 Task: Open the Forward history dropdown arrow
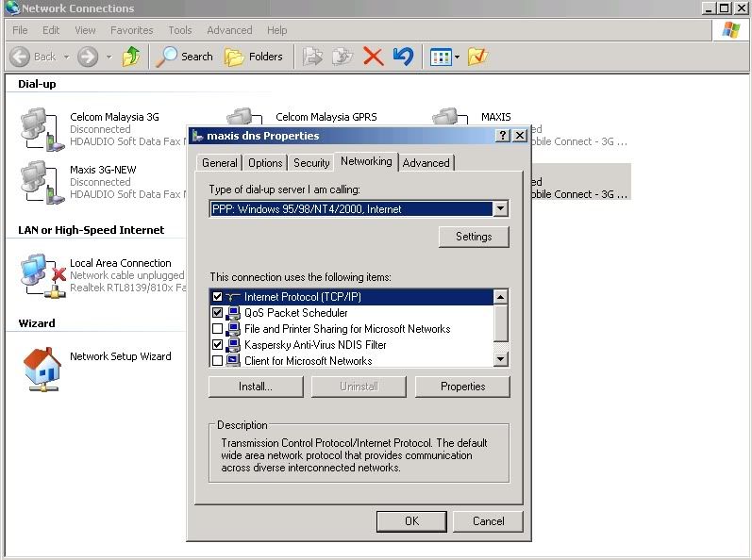click(x=109, y=57)
